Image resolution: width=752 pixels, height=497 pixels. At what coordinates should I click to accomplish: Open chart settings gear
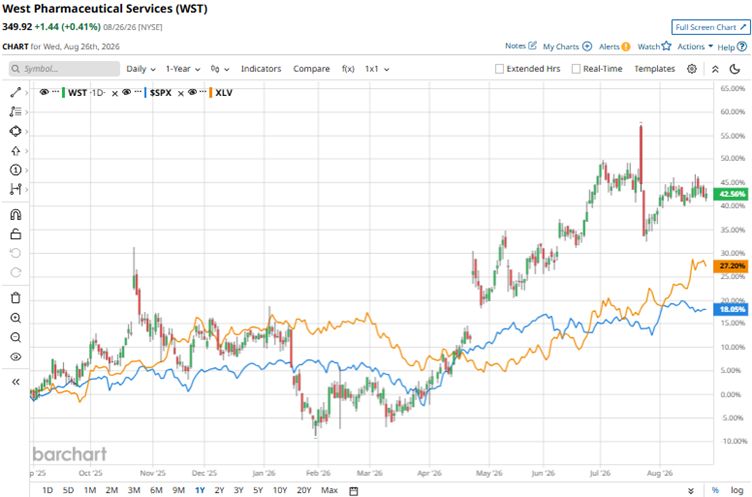click(x=692, y=69)
